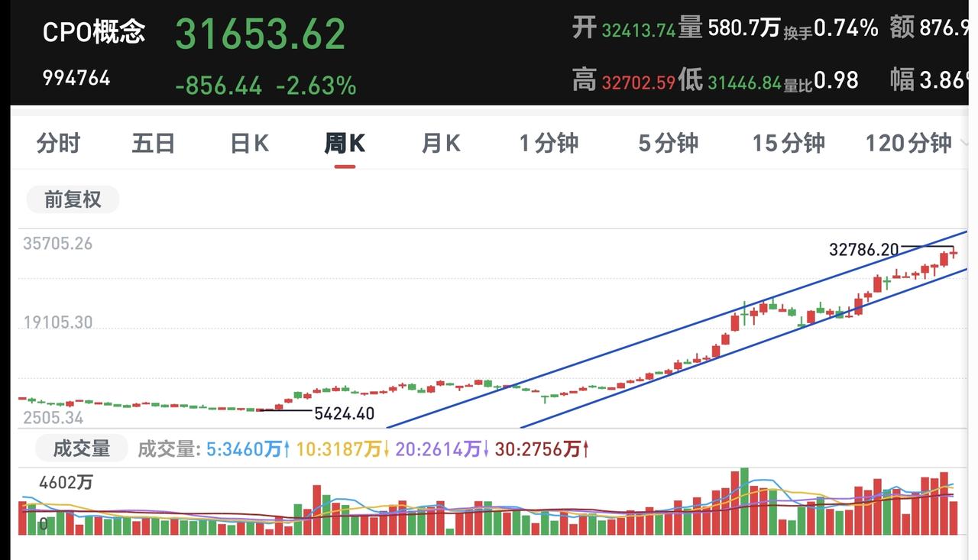Click the 5424.40 low price marker
This screenshot has height=560, width=978.
point(345,413)
